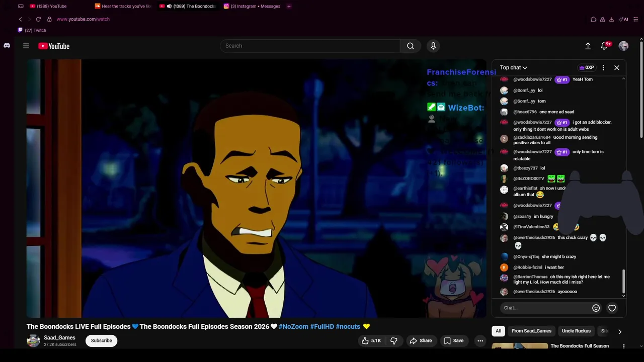Image resolution: width=644 pixels, height=362 pixels.
Task: Click the live chat scrollbar
Action: pos(624,282)
